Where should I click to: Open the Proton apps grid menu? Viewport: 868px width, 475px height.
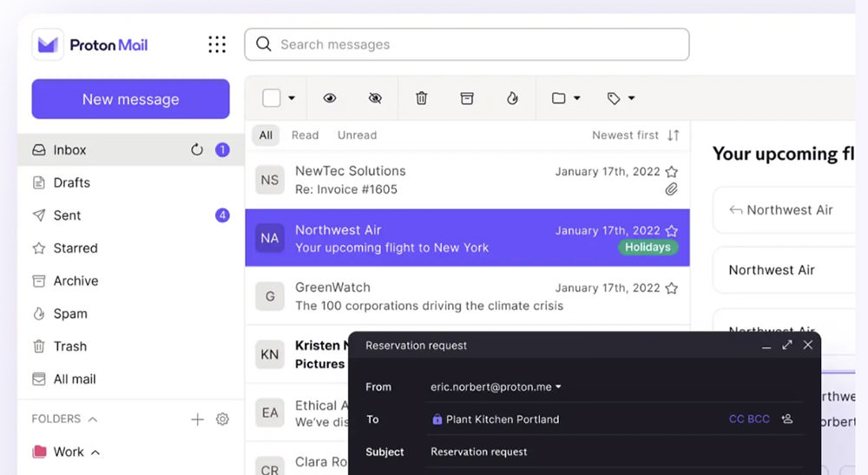(217, 44)
